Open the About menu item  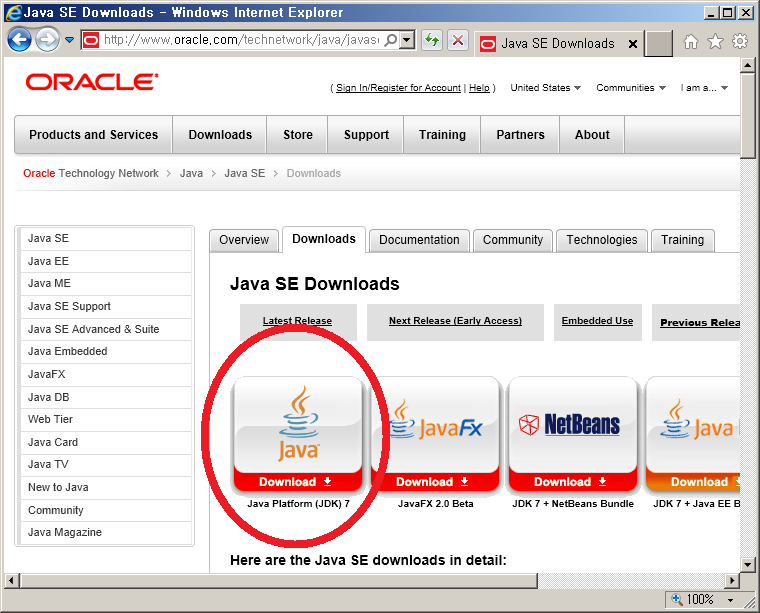[x=592, y=135]
